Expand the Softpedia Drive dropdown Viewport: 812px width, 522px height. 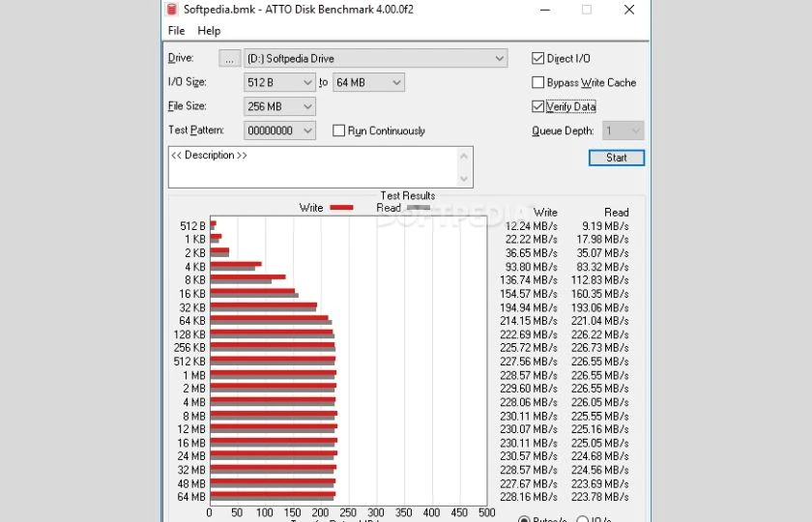(375, 59)
